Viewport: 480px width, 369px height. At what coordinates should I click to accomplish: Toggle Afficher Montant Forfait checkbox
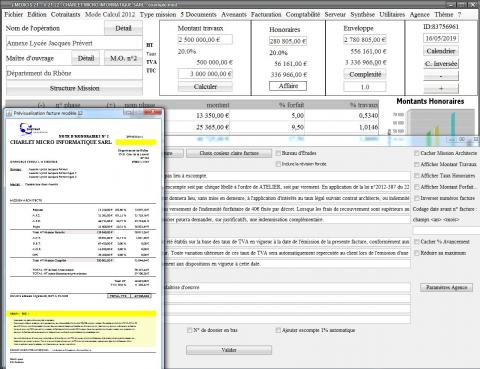417,187
